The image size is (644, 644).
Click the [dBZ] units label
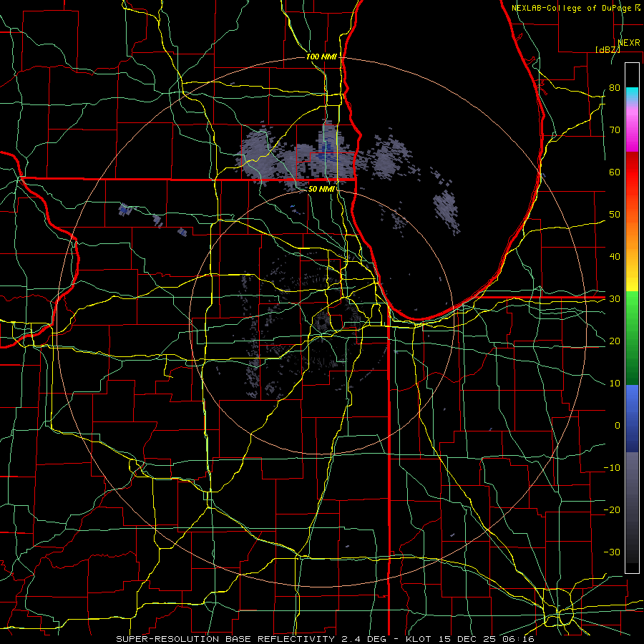(608, 49)
